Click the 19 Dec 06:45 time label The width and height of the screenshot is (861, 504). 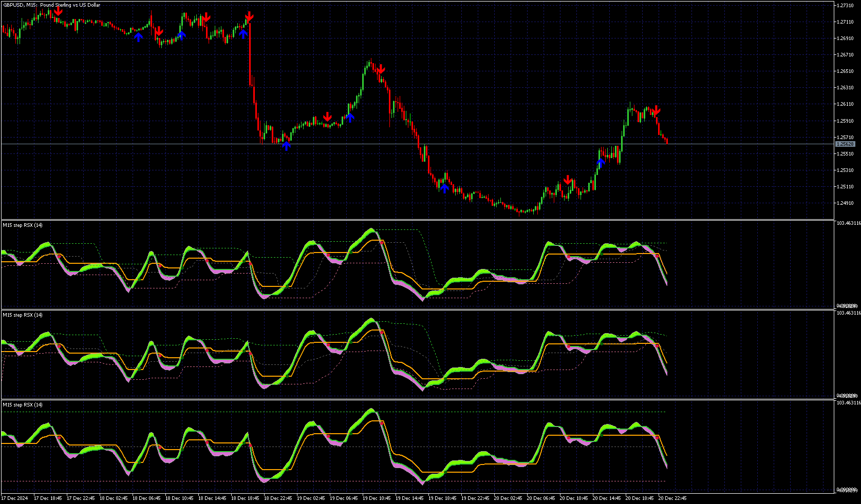click(x=344, y=498)
